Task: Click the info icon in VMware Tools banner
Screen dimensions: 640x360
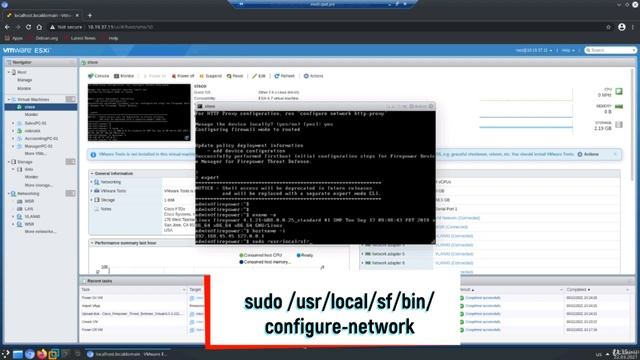Action: pyautogui.click(x=93, y=154)
